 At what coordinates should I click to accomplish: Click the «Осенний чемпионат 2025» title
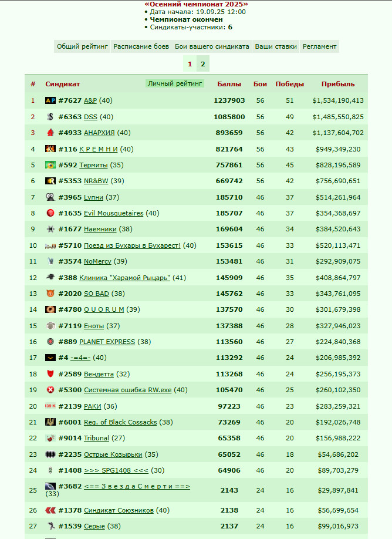(196, 4)
